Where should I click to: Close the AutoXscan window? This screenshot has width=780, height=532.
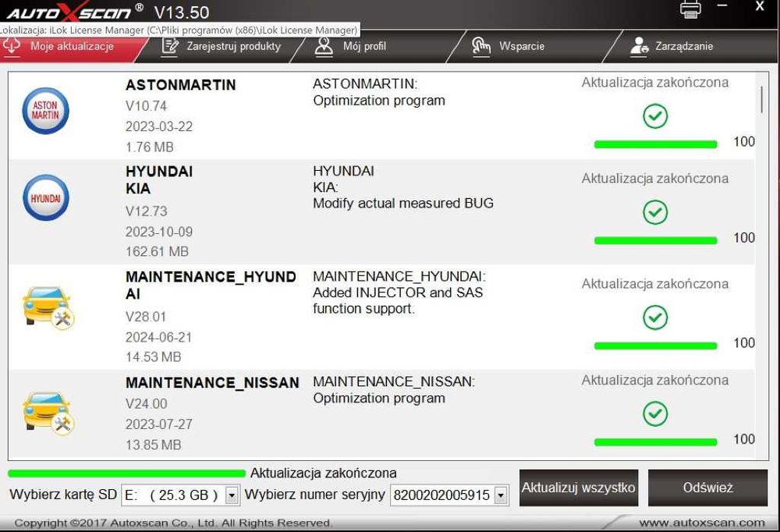point(760,6)
